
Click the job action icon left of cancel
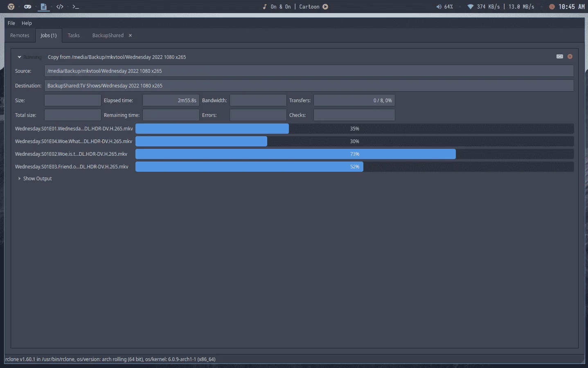pos(560,56)
